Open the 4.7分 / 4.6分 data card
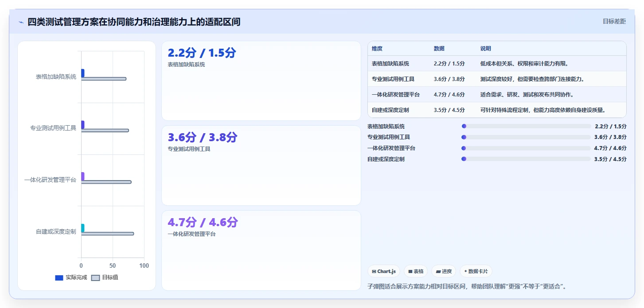 pyautogui.click(x=261, y=250)
